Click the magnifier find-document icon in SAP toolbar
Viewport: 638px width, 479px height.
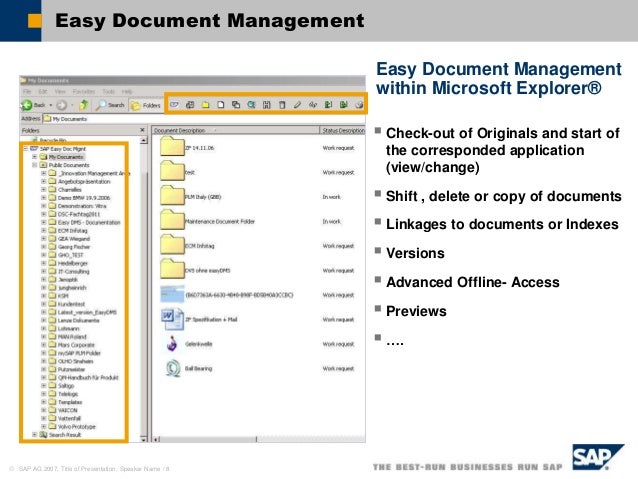tap(251, 105)
